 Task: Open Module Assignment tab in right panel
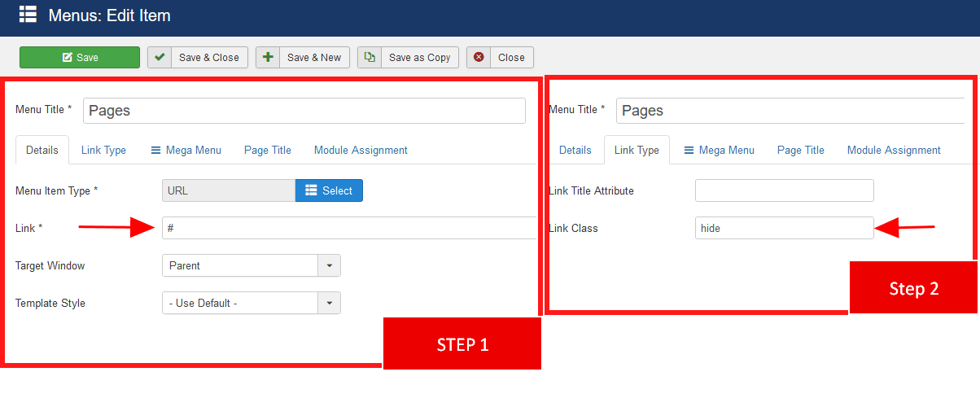(x=894, y=150)
